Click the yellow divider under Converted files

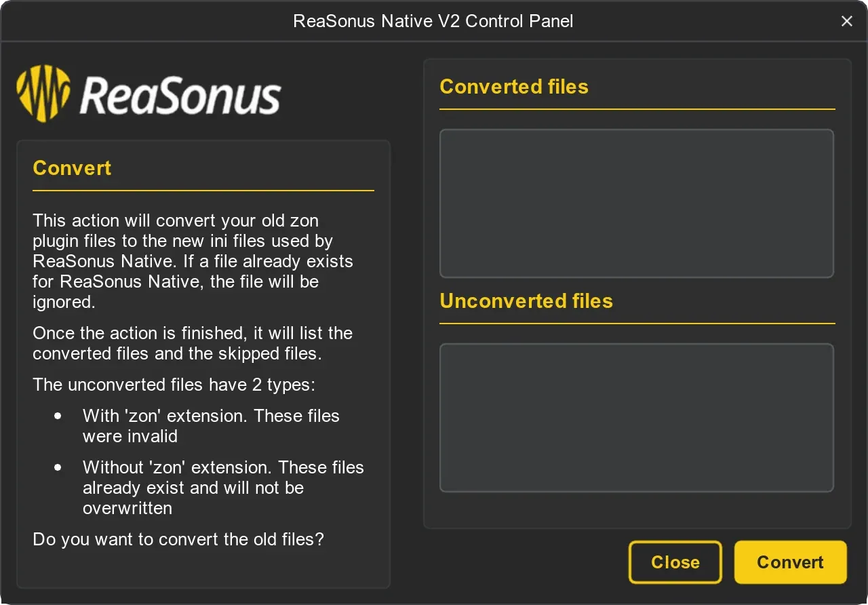[637, 109]
